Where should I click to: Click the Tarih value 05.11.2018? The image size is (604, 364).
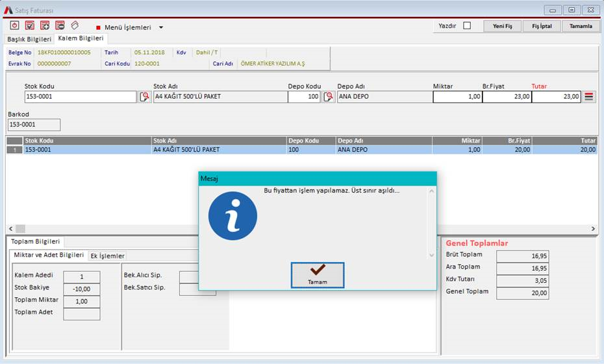149,53
